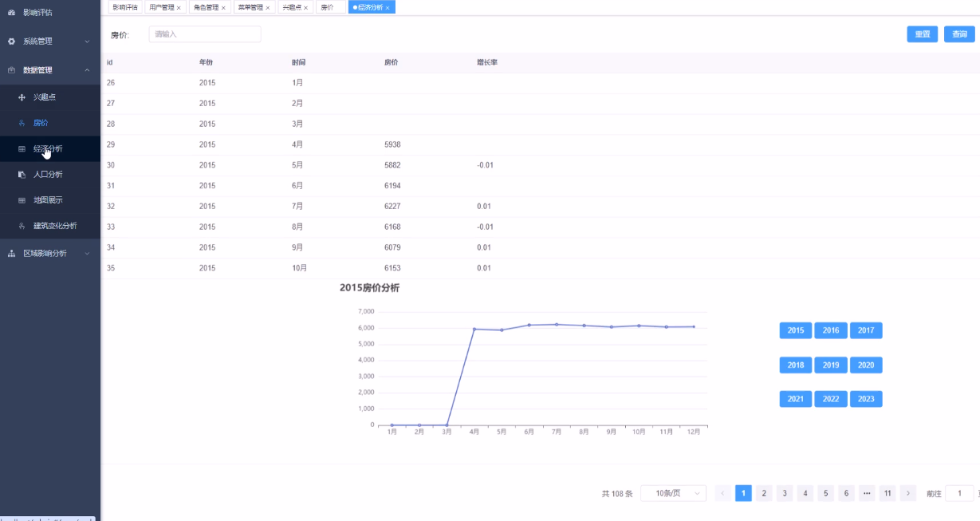Close the 角色管理 tab
The width and height of the screenshot is (980, 521).
tap(223, 7)
